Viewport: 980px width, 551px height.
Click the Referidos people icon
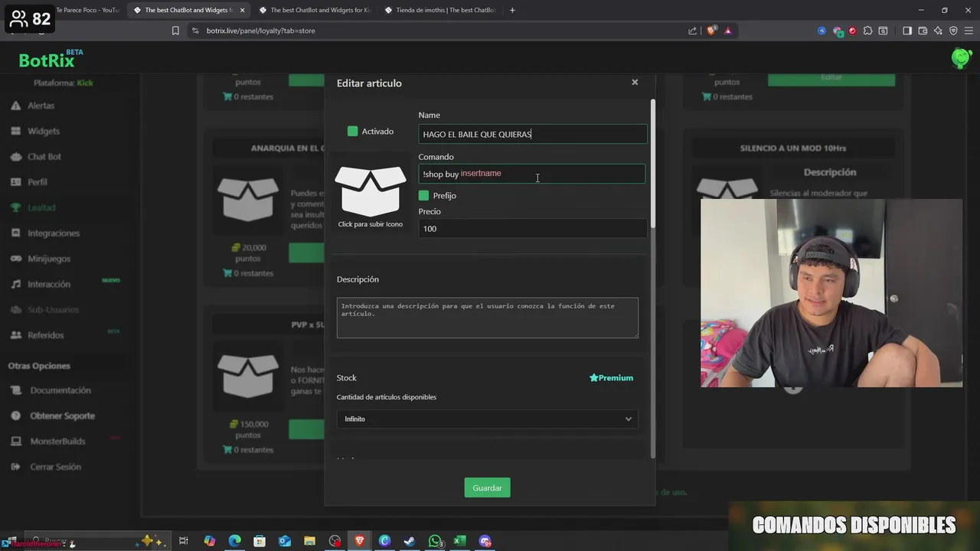(15, 335)
